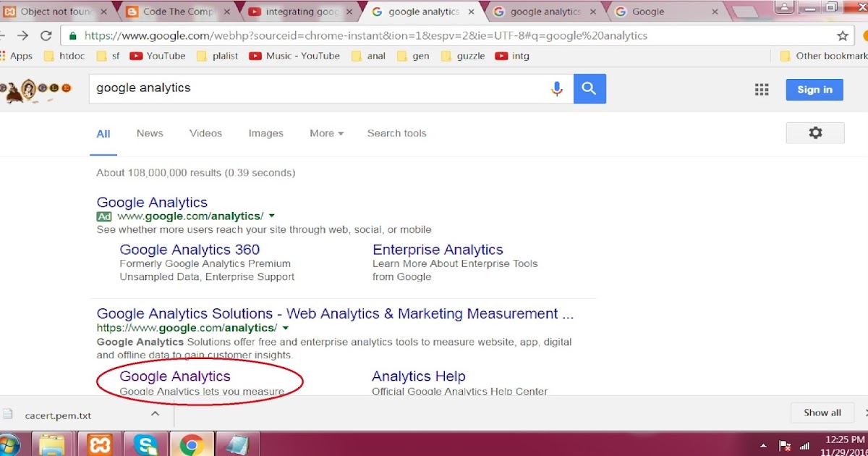Open dropdown arrow beside www.google.com/analytics ad
The width and height of the screenshot is (868, 456).
[x=271, y=216]
